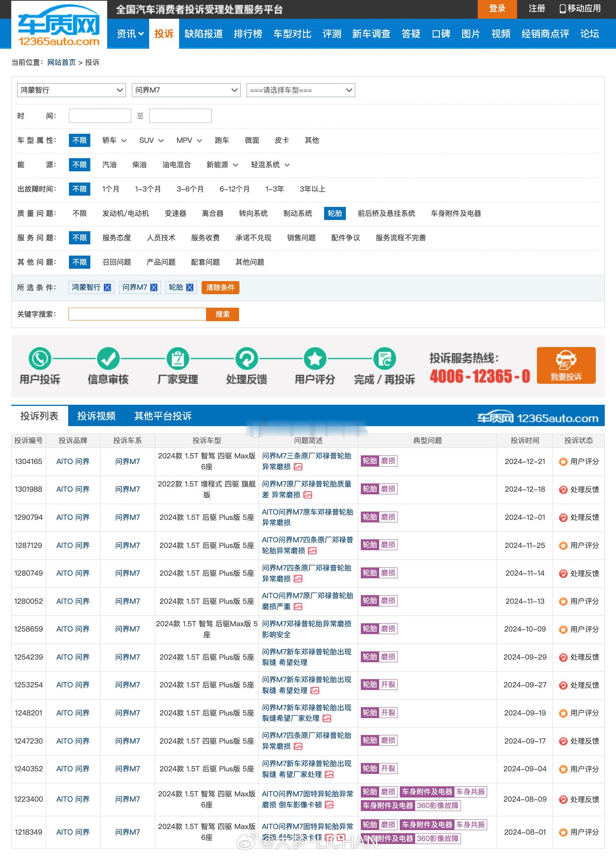Expand the MPV type dropdown
616x856 pixels.
click(189, 141)
